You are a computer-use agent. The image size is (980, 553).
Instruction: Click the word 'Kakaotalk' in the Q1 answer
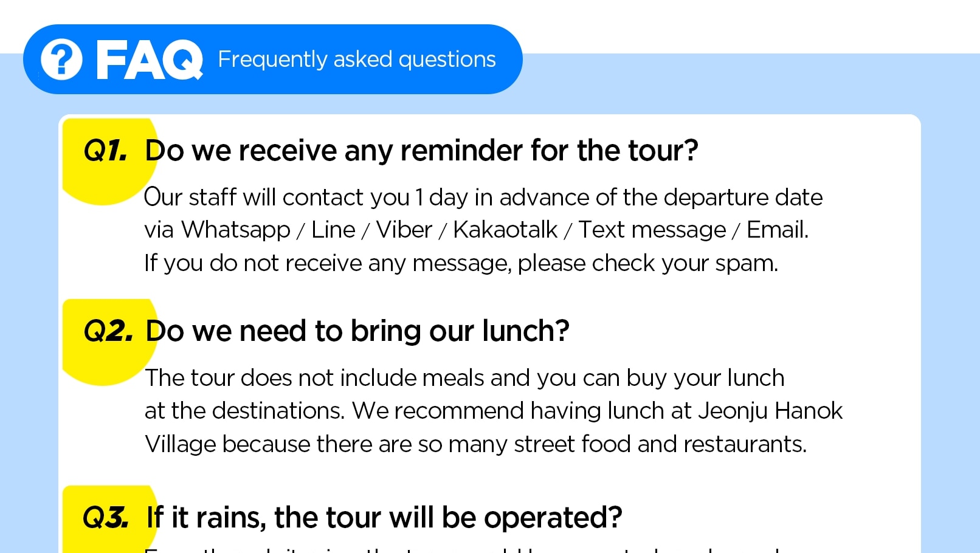[505, 230]
